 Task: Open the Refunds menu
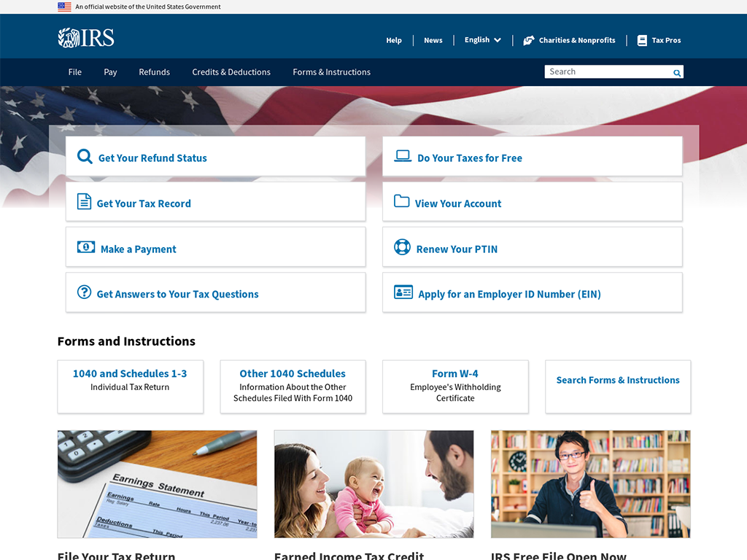point(154,72)
